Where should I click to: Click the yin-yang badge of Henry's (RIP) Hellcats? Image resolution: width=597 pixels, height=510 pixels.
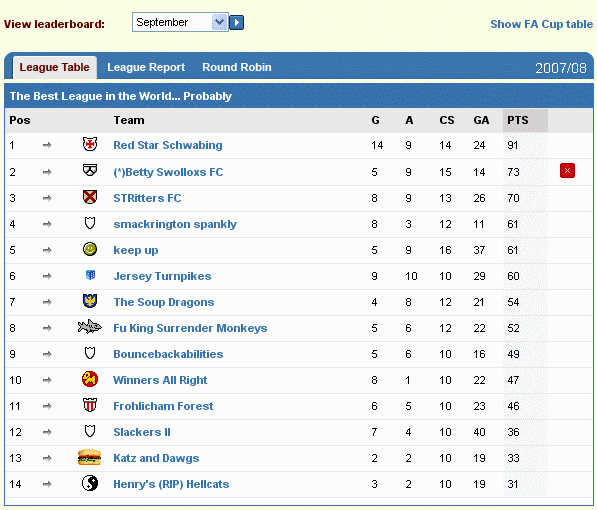coord(90,484)
